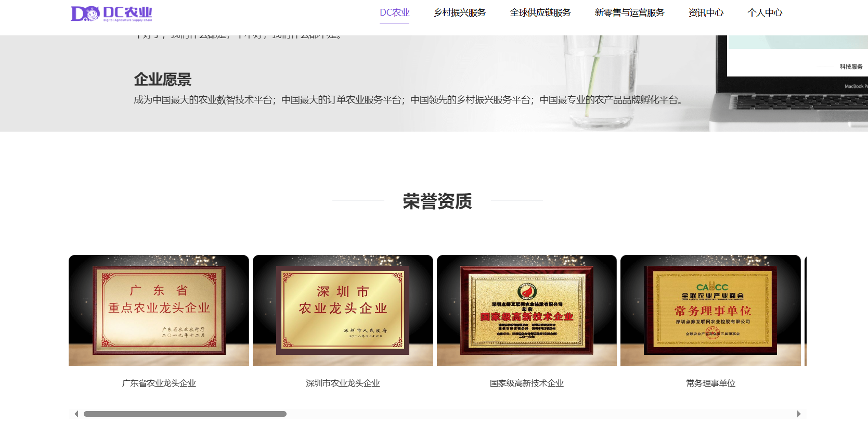Click the left scroll arrow of the carousel
The image size is (868, 448).
(76, 414)
